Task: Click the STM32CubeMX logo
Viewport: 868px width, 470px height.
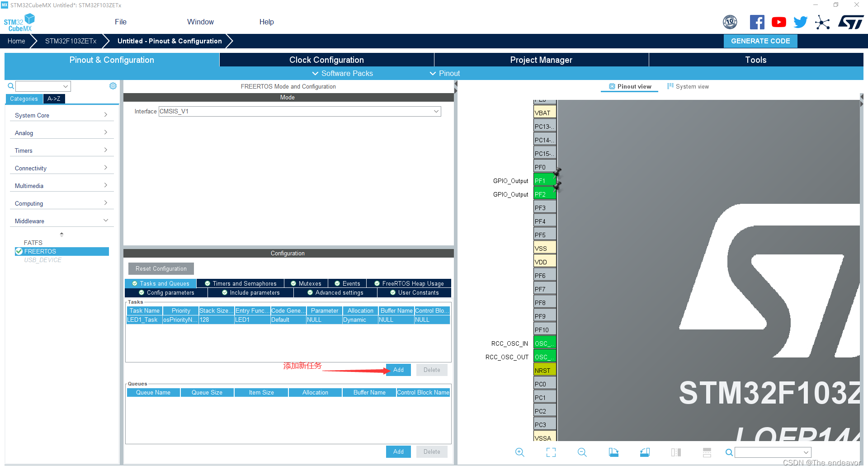Action: click(19, 23)
